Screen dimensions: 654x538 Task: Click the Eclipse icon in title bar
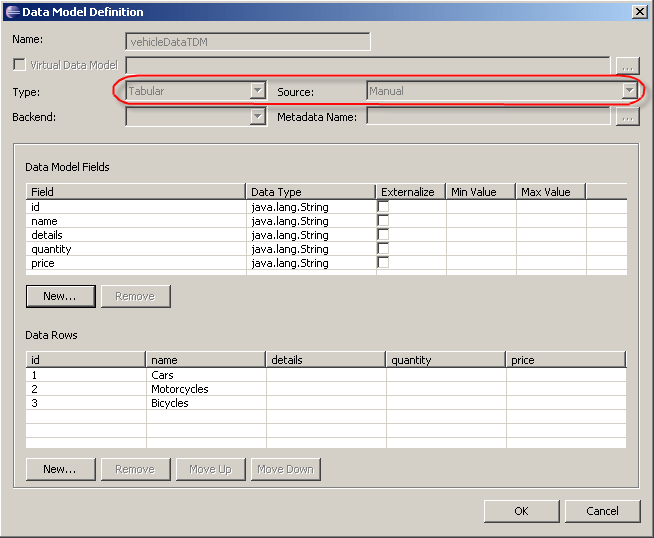click(12, 11)
